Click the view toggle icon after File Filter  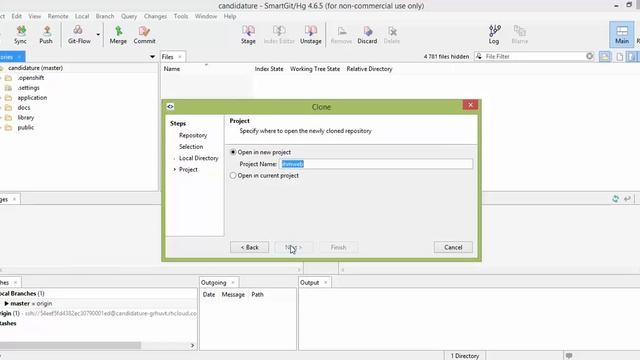click(x=605, y=56)
